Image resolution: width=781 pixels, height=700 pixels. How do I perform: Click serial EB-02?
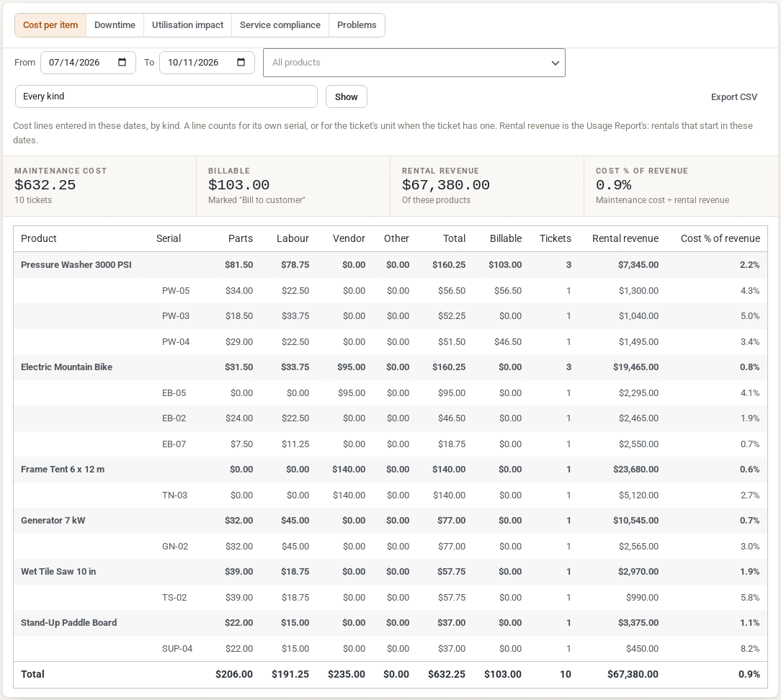[x=174, y=418]
